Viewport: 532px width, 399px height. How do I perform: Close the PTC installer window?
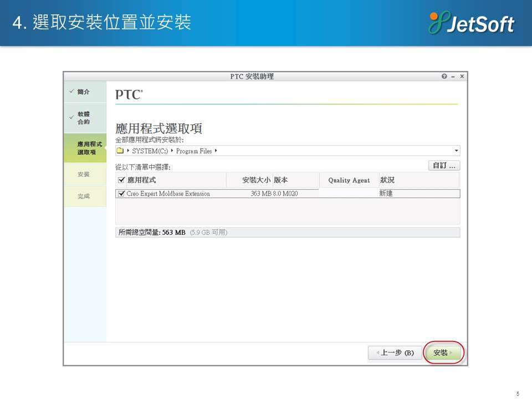point(462,76)
